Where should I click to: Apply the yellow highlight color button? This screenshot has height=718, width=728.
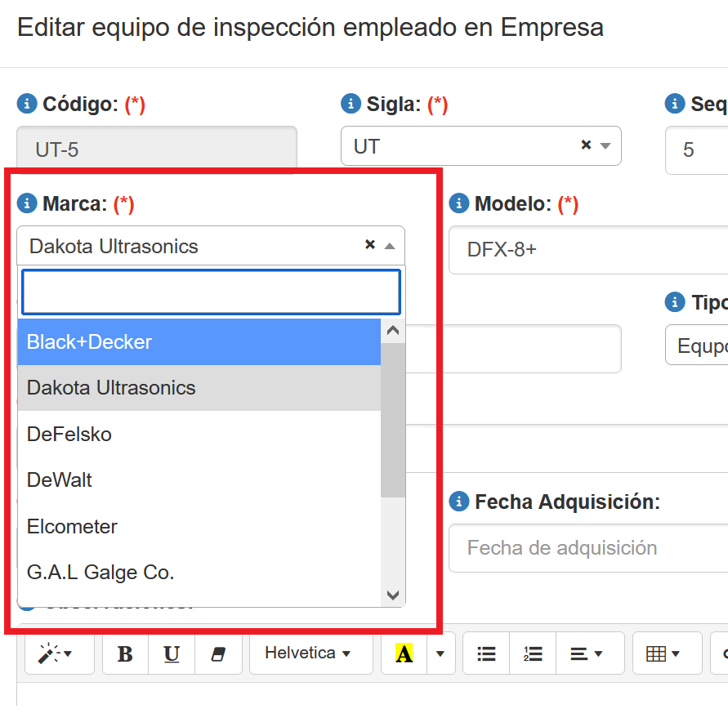(x=404, y=653)
